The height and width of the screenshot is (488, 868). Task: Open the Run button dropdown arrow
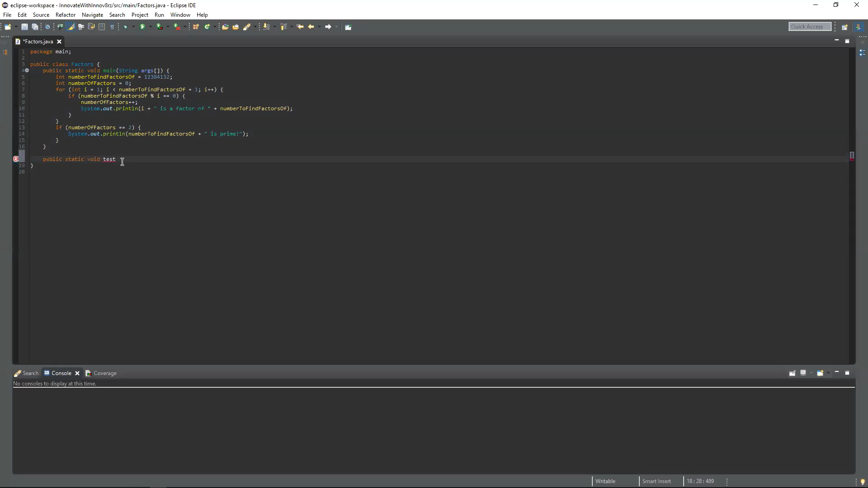151,27
